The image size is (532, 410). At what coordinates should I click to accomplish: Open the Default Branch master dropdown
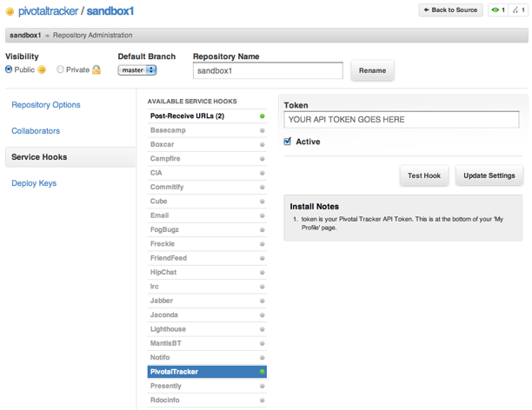(137, 70)
